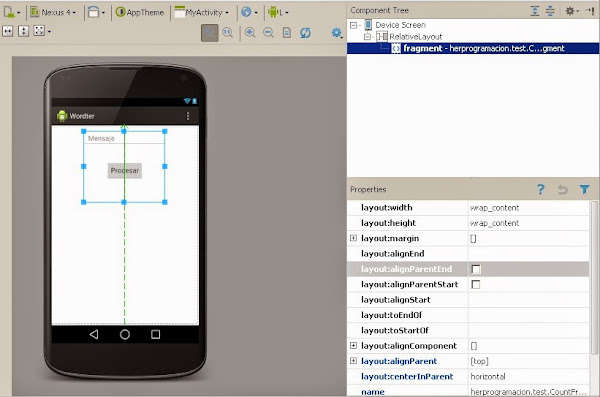600x397 pixels.
Task: Click Procesar button in preview
Action: [x=125, y=170]
